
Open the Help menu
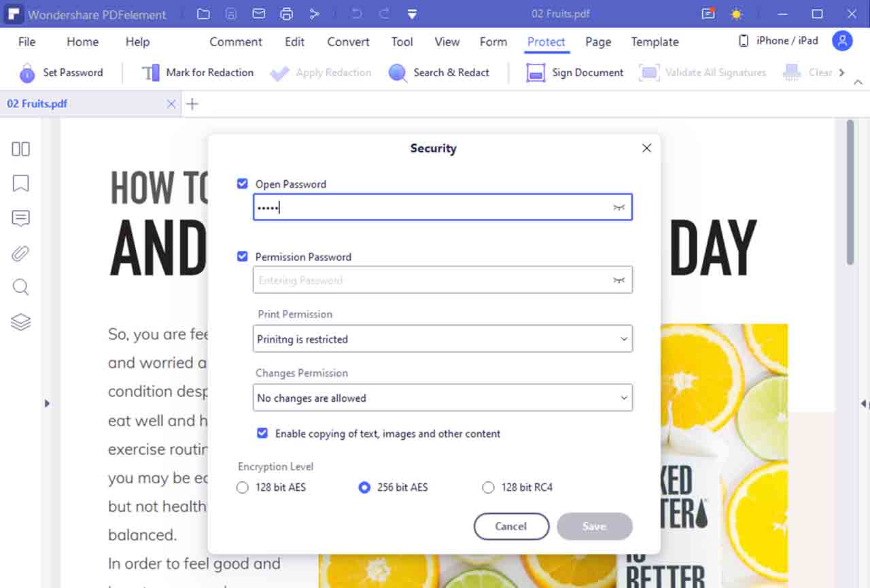[x=137, y=41]
